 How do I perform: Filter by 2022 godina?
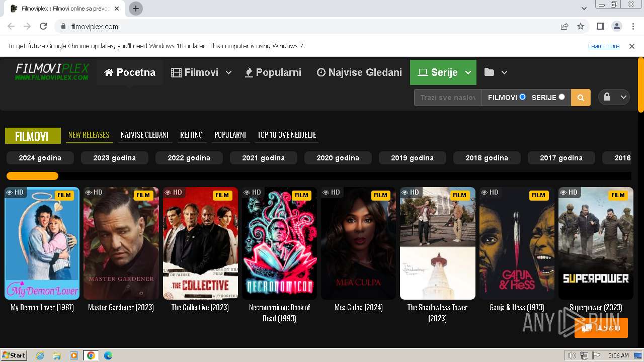[189, 158]
